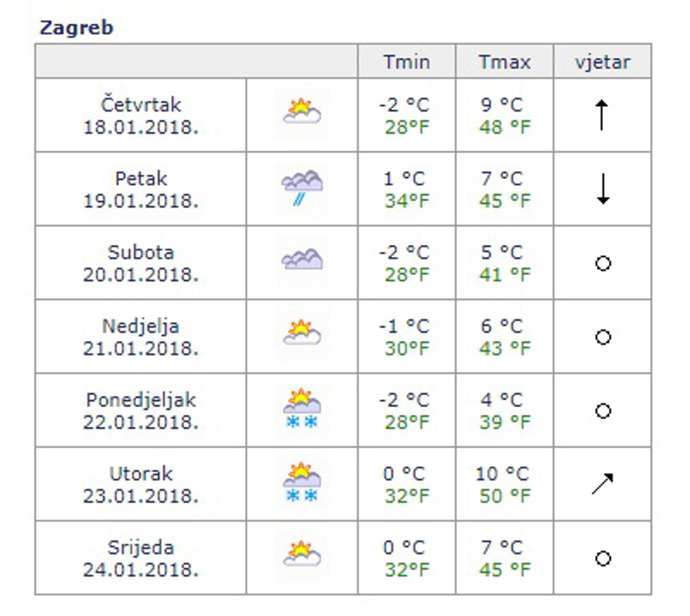690x616 pixels.
Task: Click the vjetar column header
Action: tap(603, 62)
